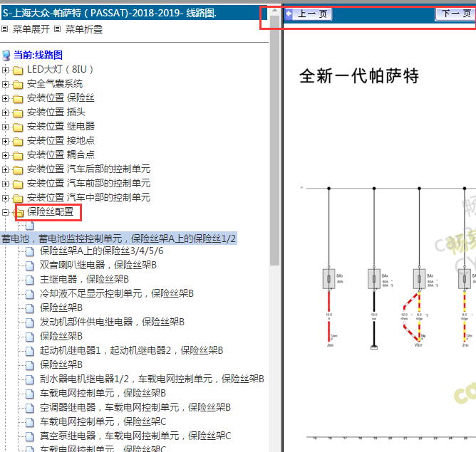This screenshot has height=452, width=476.
Task: Expand 安装位置 汽车中部的控制单元 node
Action: pyautogui.click(x=5, y=199)
